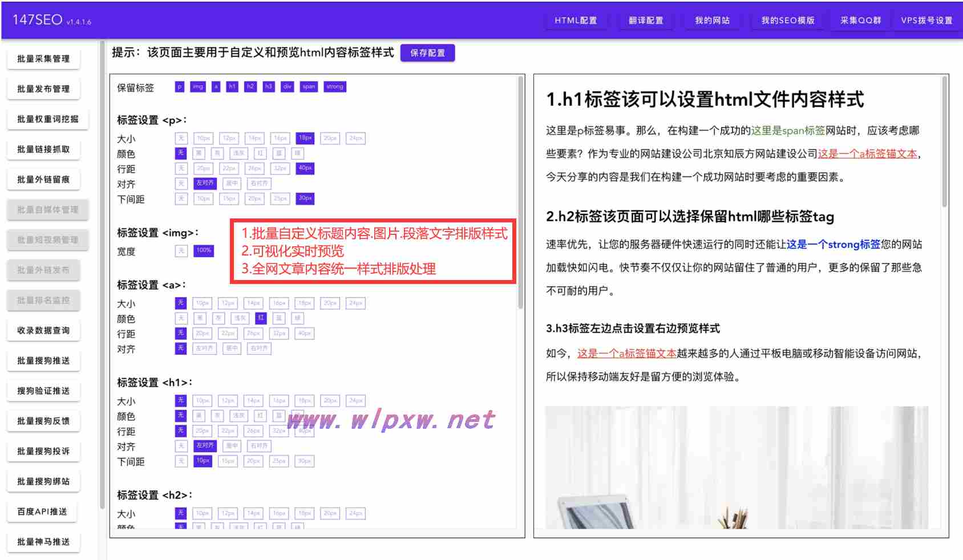The image size is (963, 560).
Task: Open 批量搜狗投诉 in the sidebar
Action: (x=43, y=452)
